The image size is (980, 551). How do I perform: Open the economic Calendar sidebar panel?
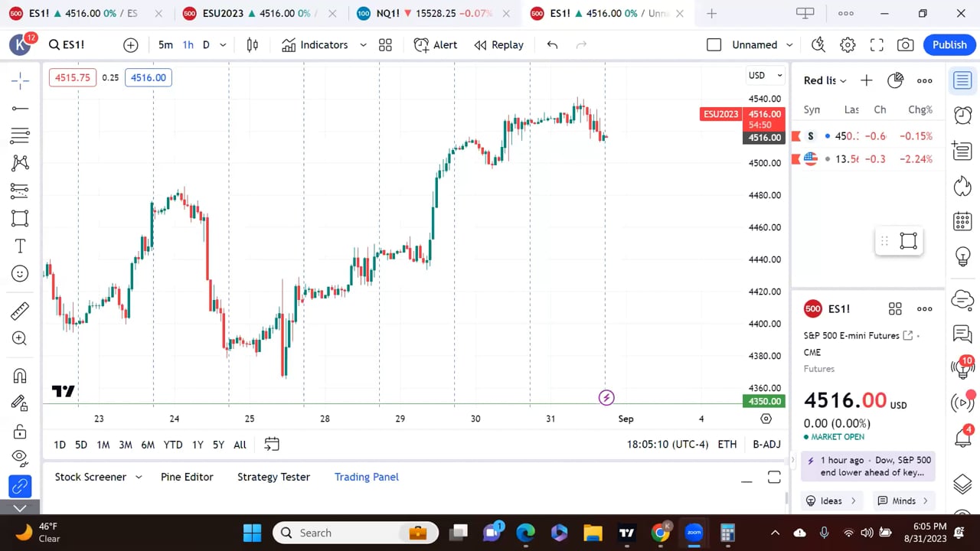coord(962,221)
